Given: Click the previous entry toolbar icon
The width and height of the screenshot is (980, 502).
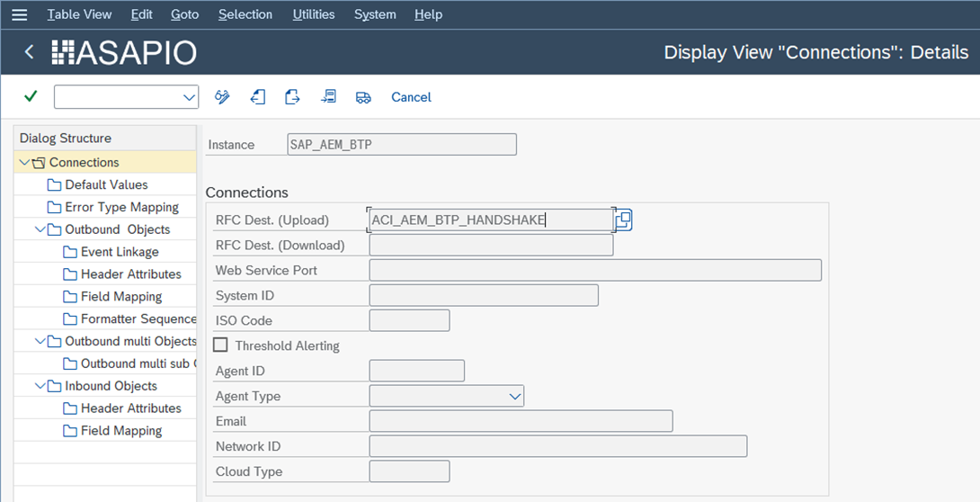Looking at the screenshot, I should pos(258,97).
